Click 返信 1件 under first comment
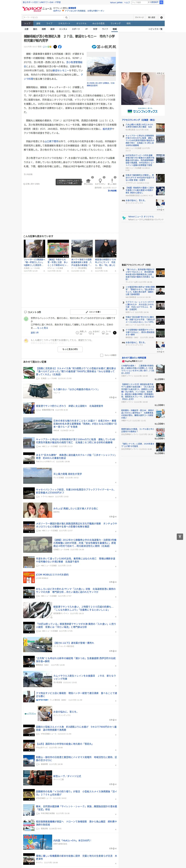 (x=34, y=333)
